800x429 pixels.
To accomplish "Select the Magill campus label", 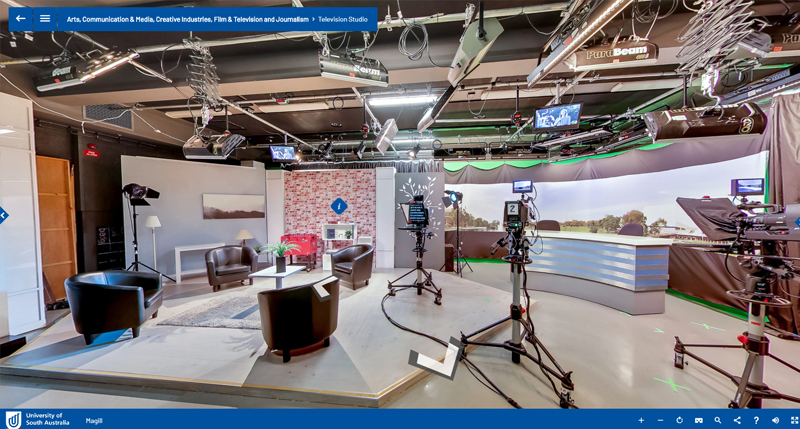I will (94, 421).
